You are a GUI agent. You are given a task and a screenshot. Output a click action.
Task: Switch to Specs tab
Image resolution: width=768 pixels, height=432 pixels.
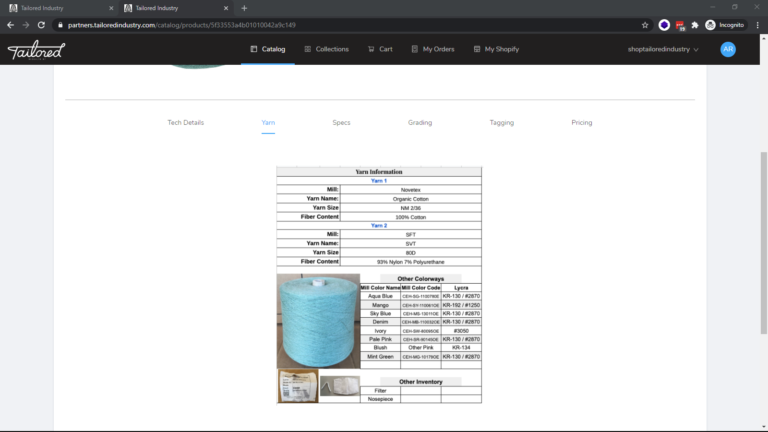pos(341,123)
